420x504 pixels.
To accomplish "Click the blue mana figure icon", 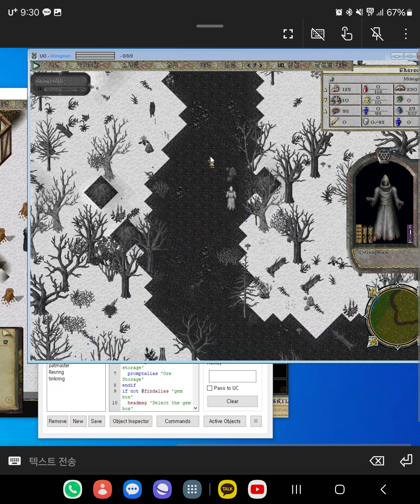I will 366,111.
